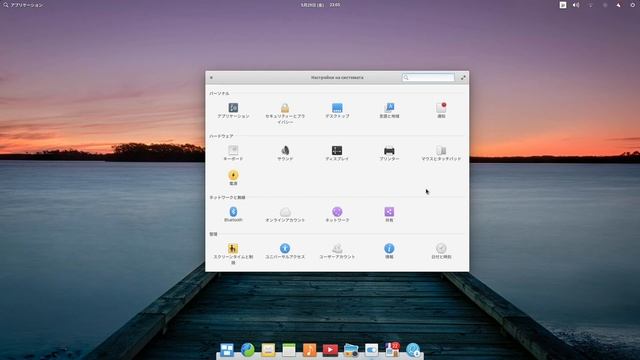640x360 pixels.
Task: Click the maximize button in settings header
Action: tap(463, 78)
